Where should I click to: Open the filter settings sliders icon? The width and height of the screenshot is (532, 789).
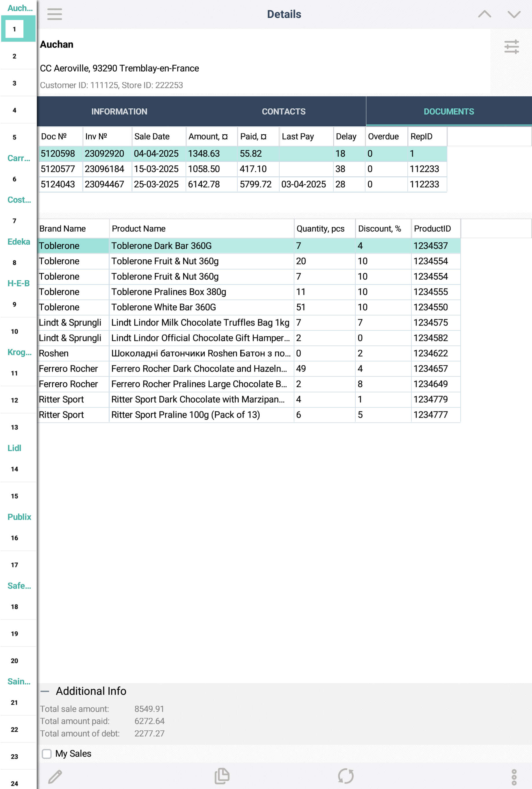[511, 47]
